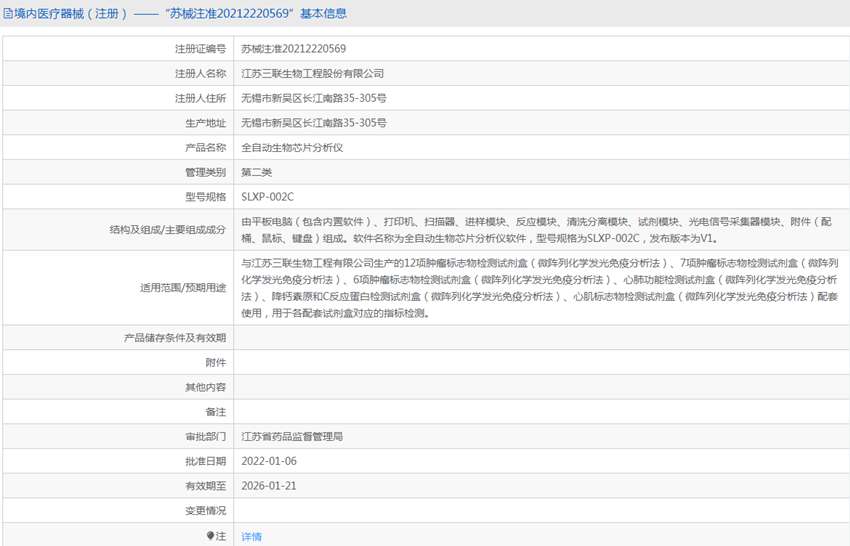The image size is (850, 546).
Task: Click the document icon beside the page title
Action: pyautogui.click(x=8, y=14)
